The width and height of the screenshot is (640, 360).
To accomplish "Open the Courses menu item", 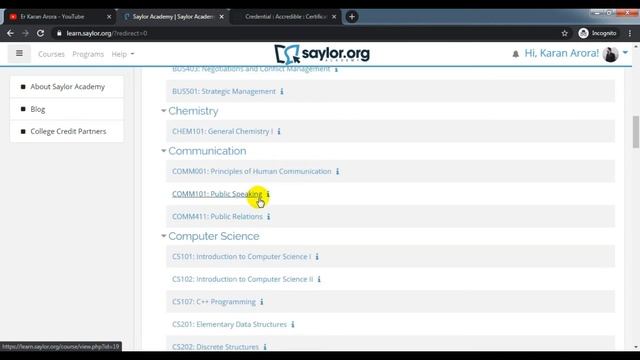I will pos(51,54).
